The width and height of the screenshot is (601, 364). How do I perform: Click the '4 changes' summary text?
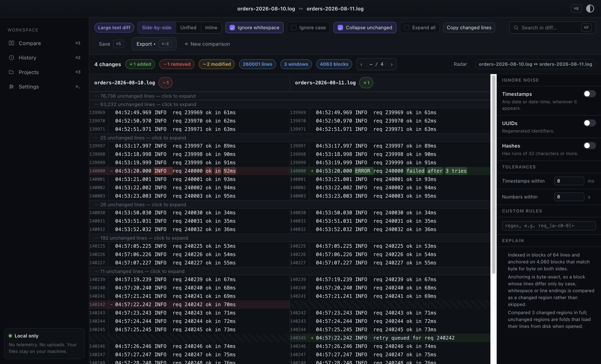(107, 64)
